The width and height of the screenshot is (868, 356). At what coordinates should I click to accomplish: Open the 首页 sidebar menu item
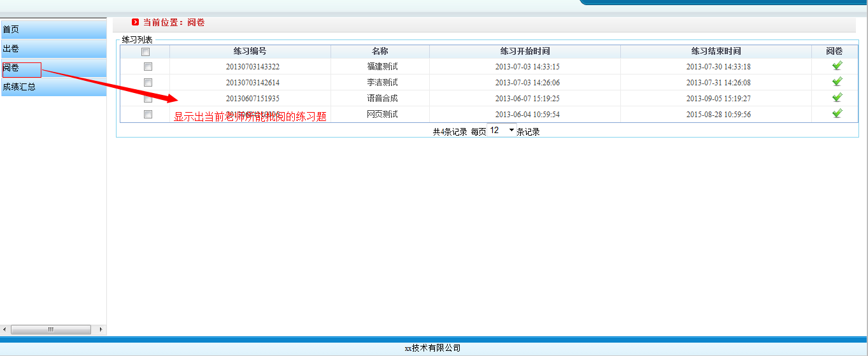coord(53,29)
